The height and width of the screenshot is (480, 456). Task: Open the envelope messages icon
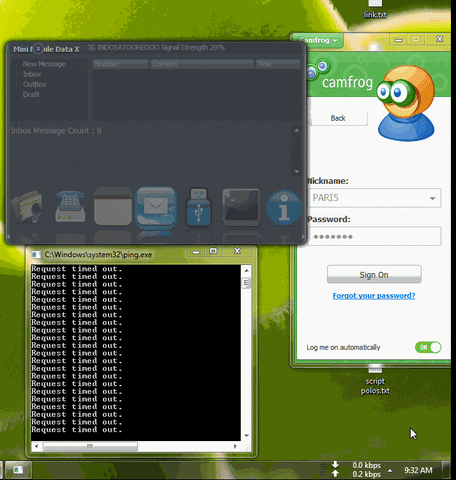(x=156, y=208)
